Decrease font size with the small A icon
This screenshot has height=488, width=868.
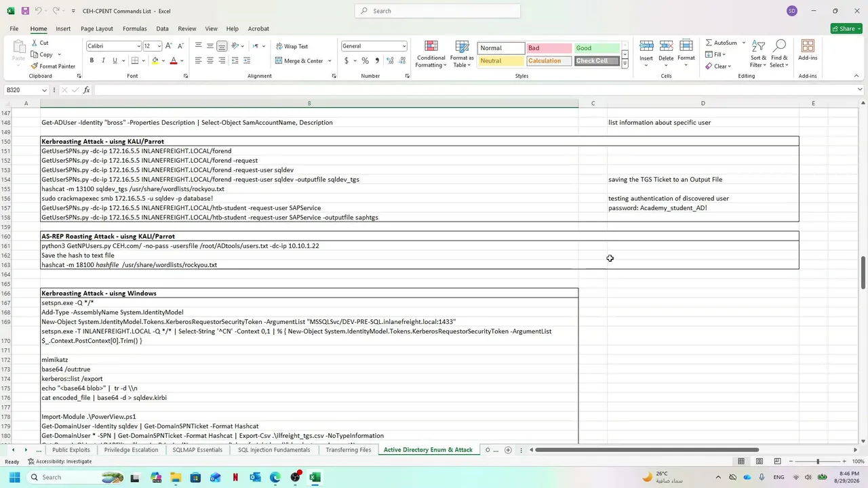click(x=180, y=46)
